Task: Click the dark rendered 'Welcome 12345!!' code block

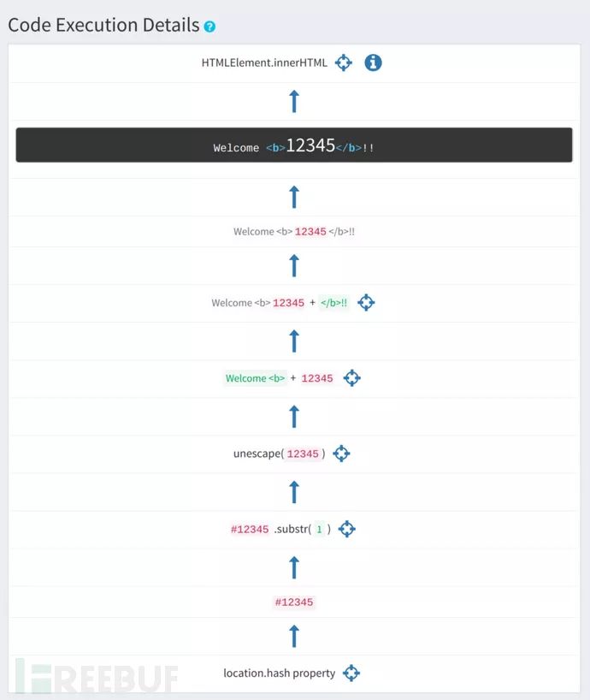Action: click(x=294, y=145)
